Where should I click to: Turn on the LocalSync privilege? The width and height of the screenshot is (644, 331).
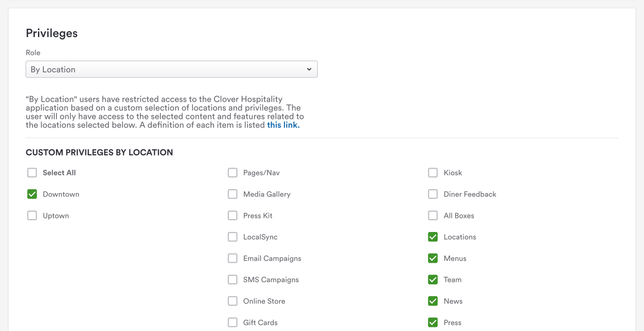tap(233, 237)
